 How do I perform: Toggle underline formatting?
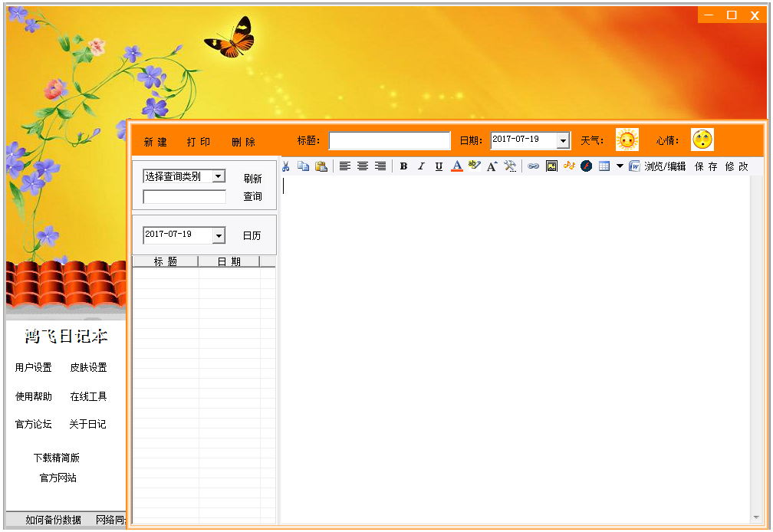pyautogui.click(x=438, y=166)
